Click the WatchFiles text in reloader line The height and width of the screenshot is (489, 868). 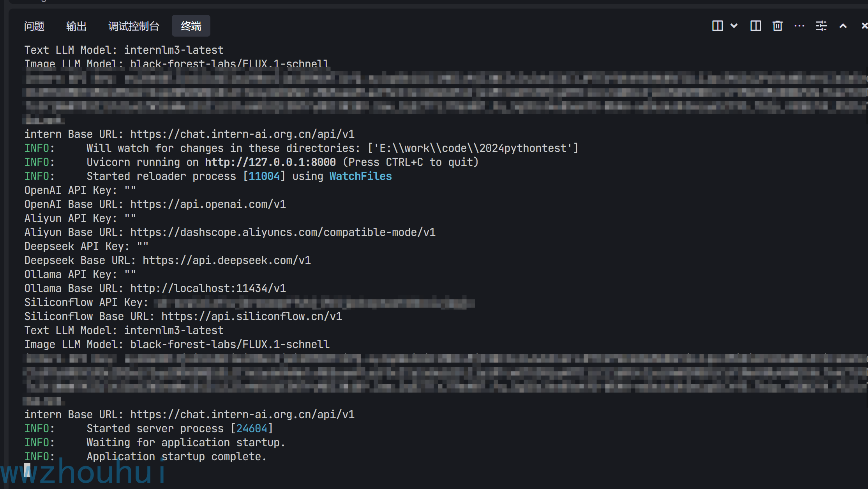pos(361,176)
